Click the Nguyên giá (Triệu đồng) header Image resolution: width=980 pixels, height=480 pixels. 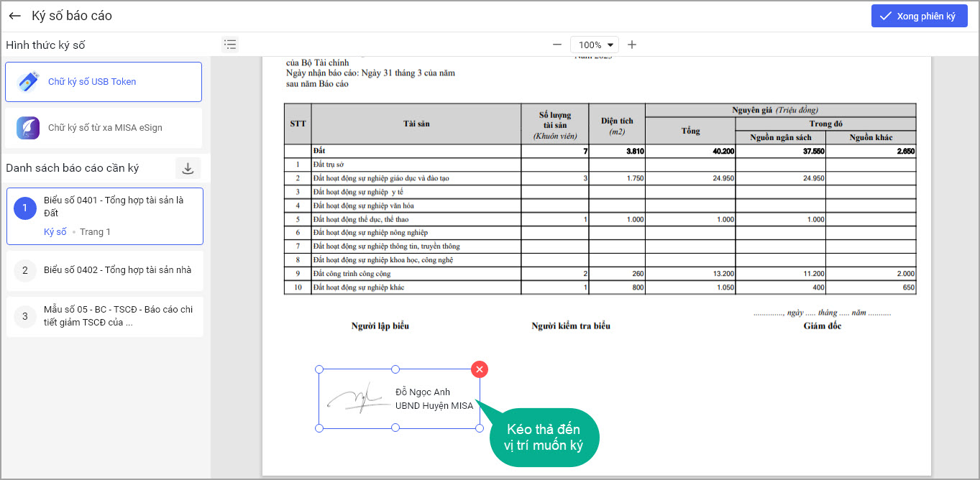coord(780,110)
